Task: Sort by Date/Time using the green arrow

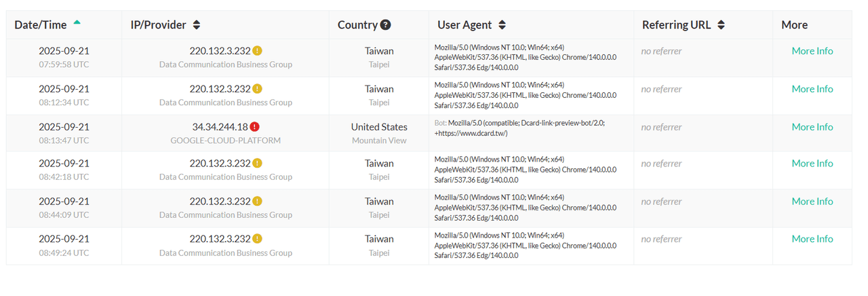Action: pos(77,22)
